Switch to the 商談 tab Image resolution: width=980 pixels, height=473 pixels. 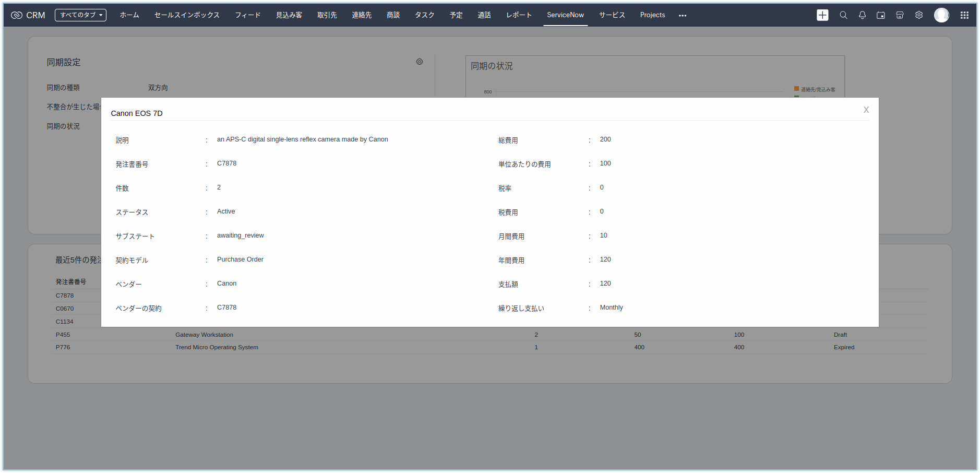393,15
